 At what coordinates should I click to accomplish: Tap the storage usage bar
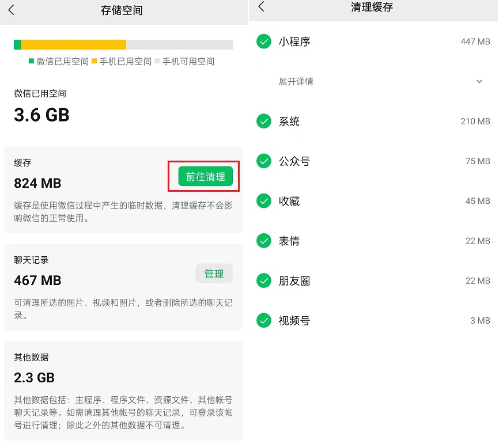(x=123, y=44)
